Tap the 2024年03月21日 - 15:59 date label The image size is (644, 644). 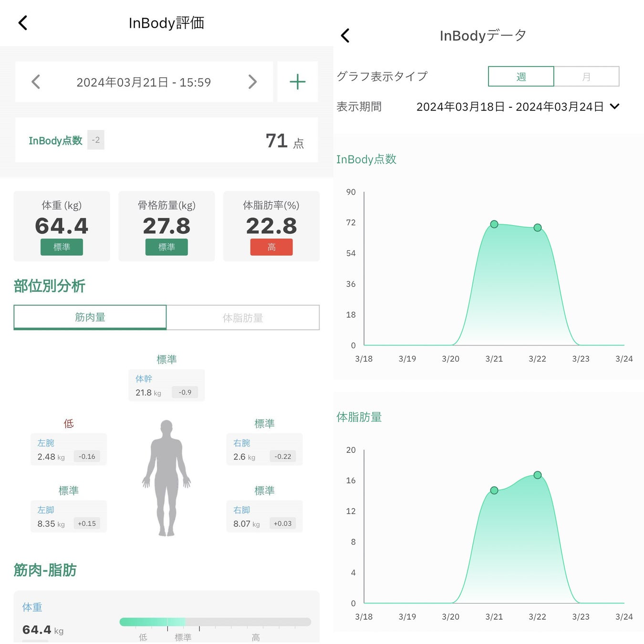tap(144, 83)
